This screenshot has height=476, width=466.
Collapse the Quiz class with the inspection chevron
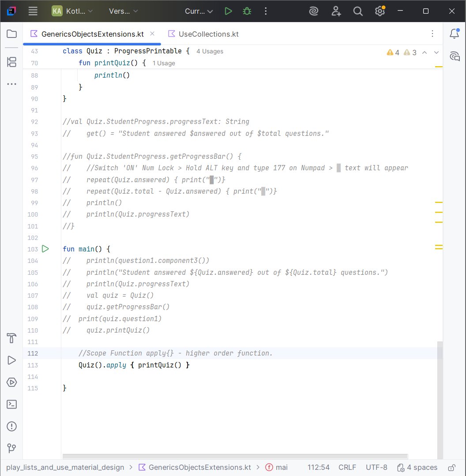(424, 52)
